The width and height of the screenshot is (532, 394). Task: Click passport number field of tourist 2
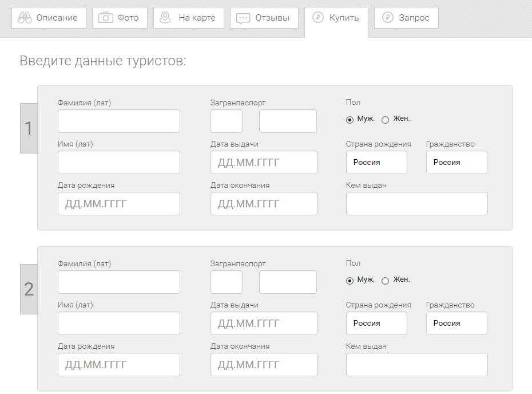(288, 282)
